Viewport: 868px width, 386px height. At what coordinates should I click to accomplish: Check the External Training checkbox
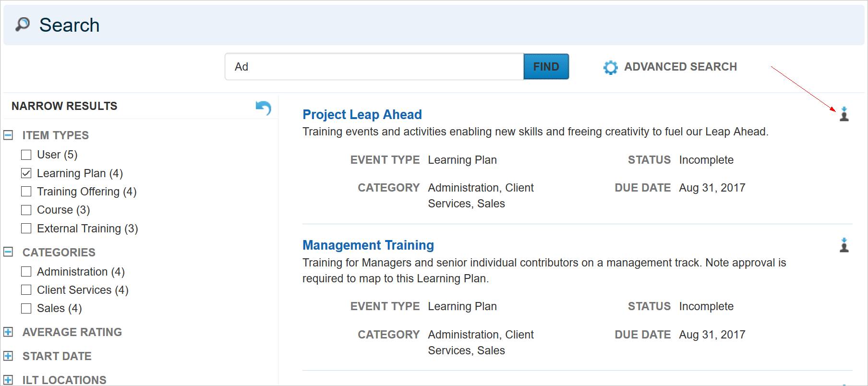pyautogui.click(x=26, y=229)
